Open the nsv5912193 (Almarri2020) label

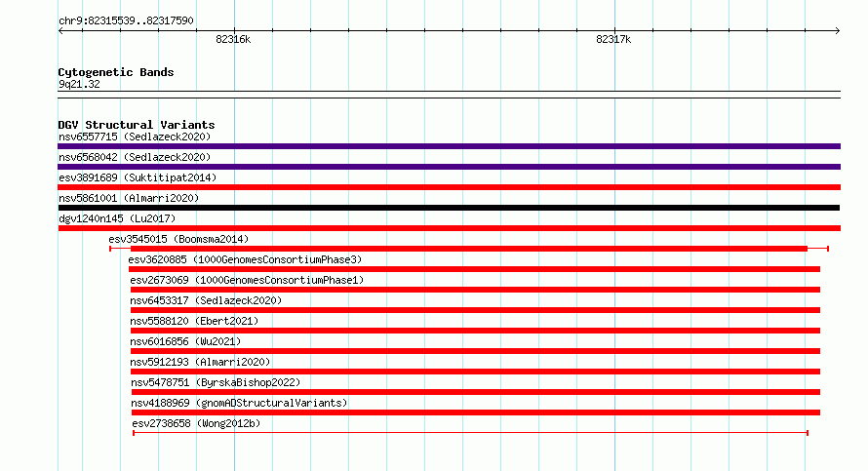coord(200,362)
